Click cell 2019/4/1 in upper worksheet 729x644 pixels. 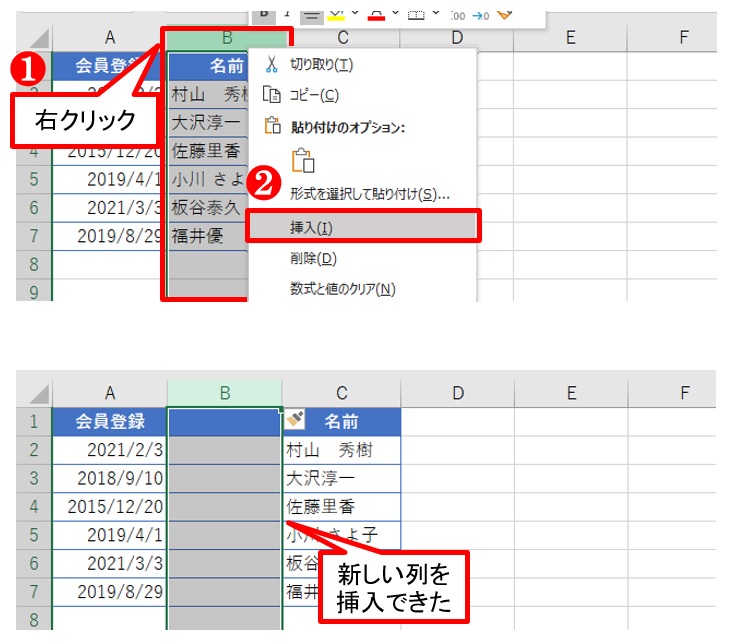[x=107, y=179]
